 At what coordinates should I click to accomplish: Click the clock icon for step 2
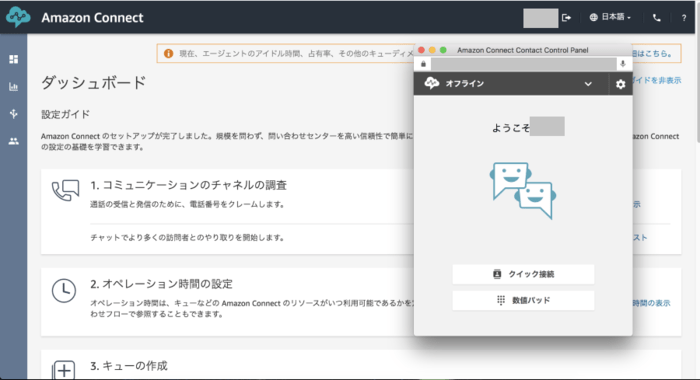point(64,291)
